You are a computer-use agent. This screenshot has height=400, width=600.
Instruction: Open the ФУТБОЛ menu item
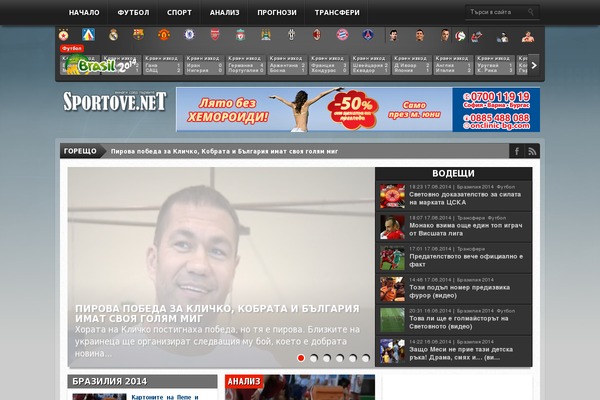[x=133, y=13]
